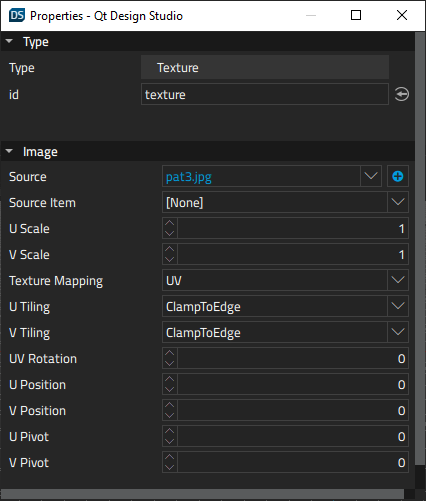Click the V Position value field
Screen dimensions: 426x501
293,410
